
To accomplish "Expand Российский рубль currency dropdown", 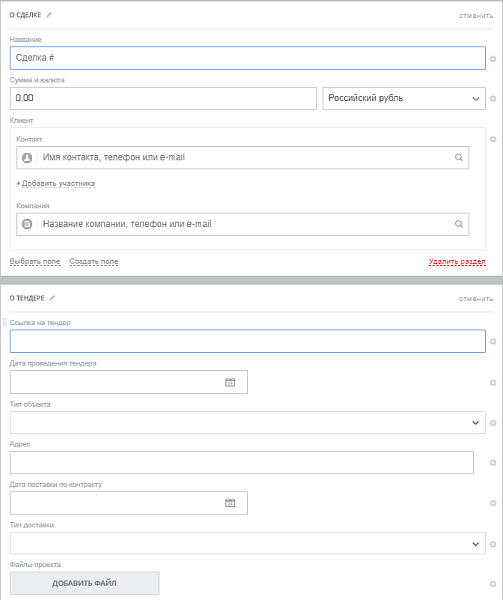I will pos(404,98).
